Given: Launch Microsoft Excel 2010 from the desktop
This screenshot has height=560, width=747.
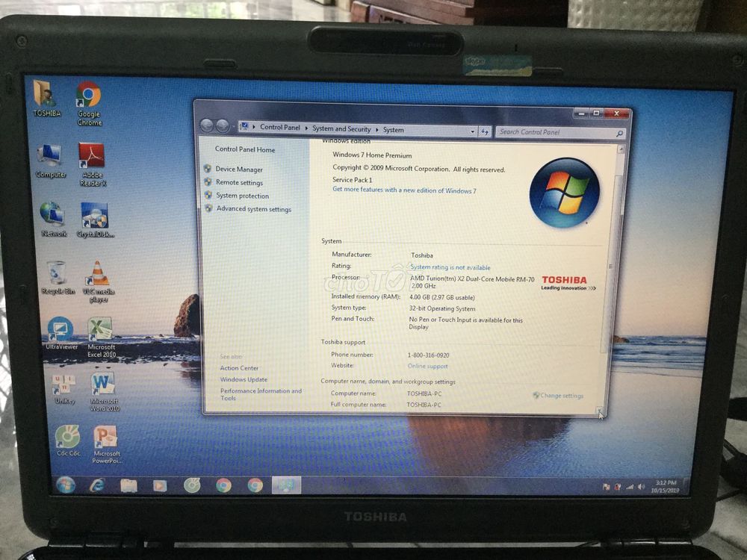Looking at the screenshot, I should point(101,337).
